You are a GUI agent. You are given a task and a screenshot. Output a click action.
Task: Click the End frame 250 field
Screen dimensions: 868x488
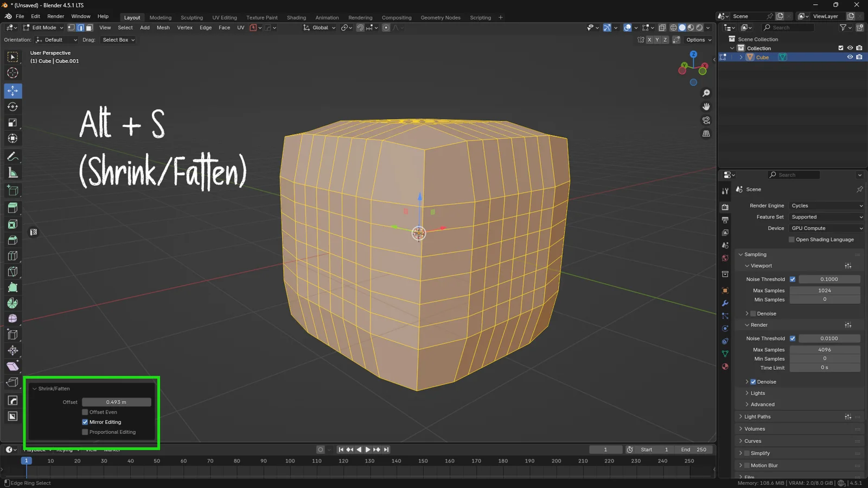point(694,450)
